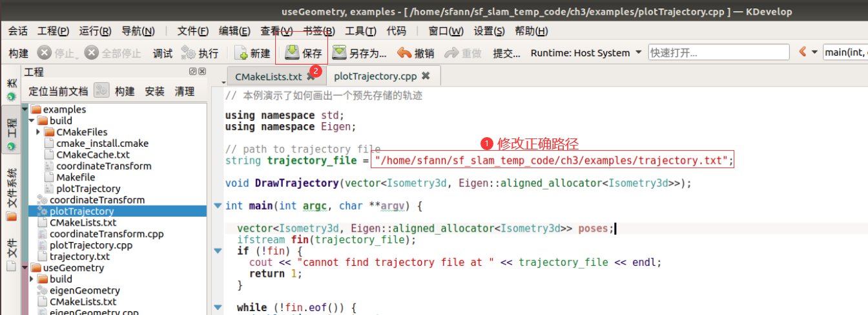Open the 工程(P) menu
The width and height of the screenshot is (868, 315).
click(x=53, y=31)
